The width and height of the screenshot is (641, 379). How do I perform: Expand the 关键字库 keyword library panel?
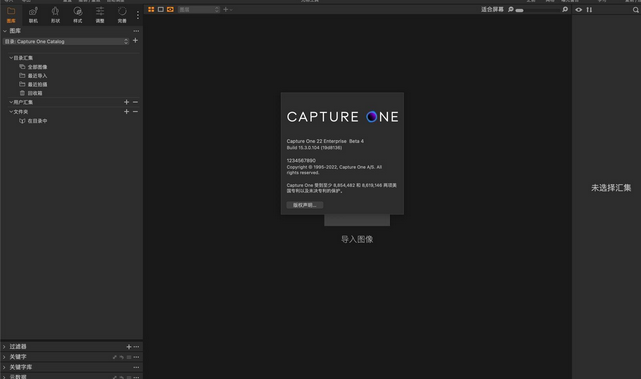click(4, 367)
